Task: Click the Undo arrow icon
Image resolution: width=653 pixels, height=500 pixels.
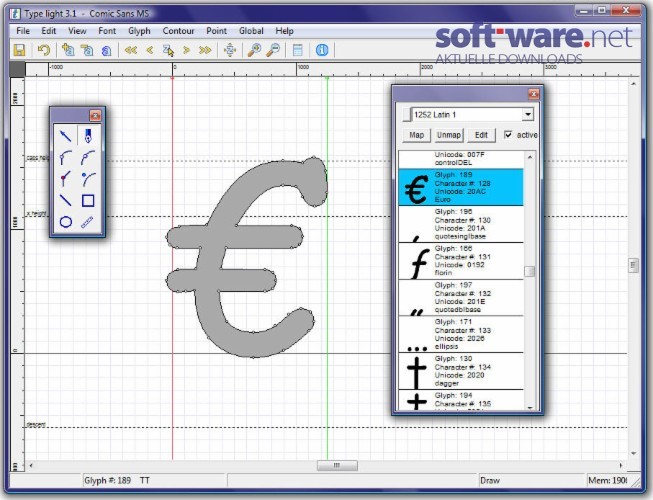Action: pyautogui.click(x=43, y=50)
